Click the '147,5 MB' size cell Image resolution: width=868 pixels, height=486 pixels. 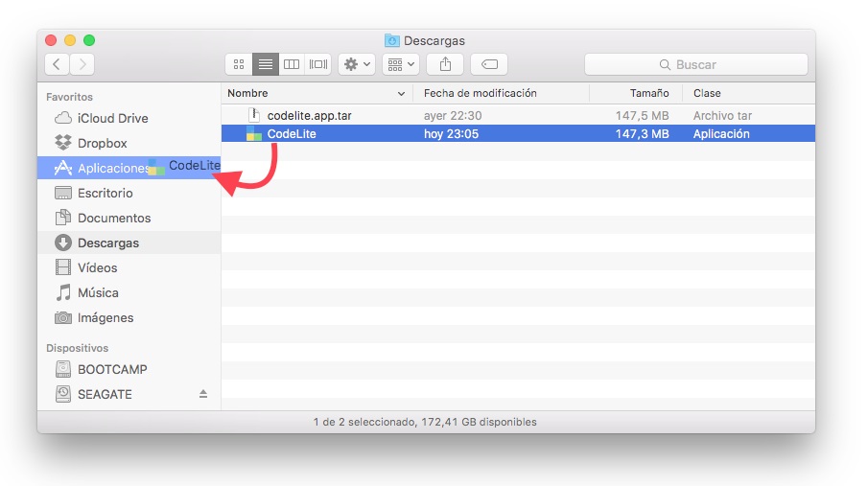click(x=643, y=116)
